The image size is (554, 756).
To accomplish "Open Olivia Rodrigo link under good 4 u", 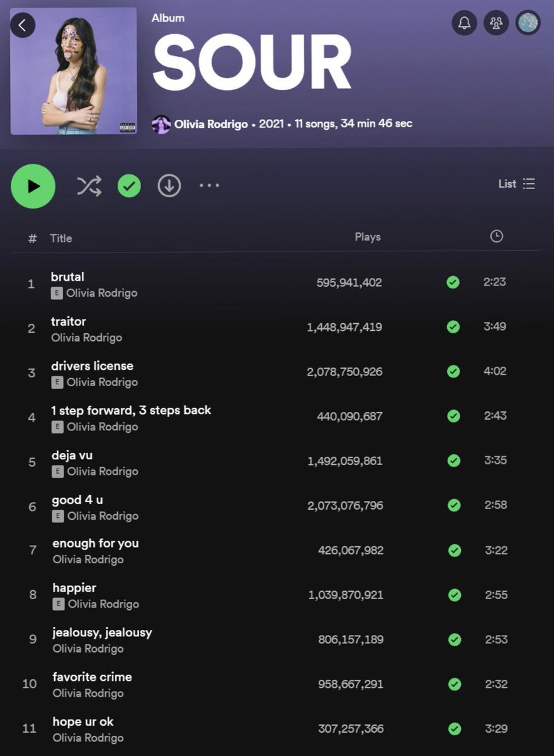I will tap(103, 516).
